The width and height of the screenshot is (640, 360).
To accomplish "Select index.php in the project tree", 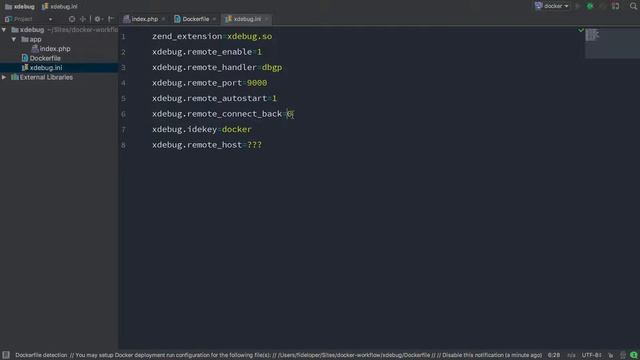I will [51, 49].
